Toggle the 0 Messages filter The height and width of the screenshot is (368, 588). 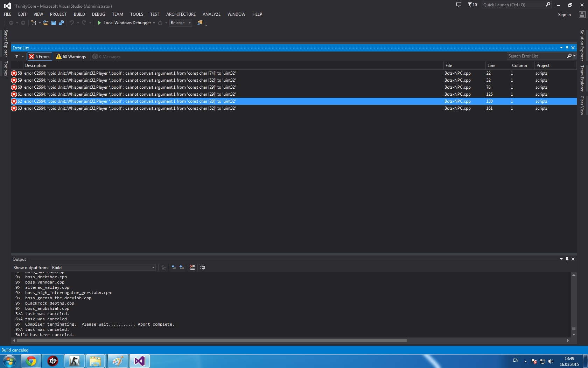pos(107,56)
